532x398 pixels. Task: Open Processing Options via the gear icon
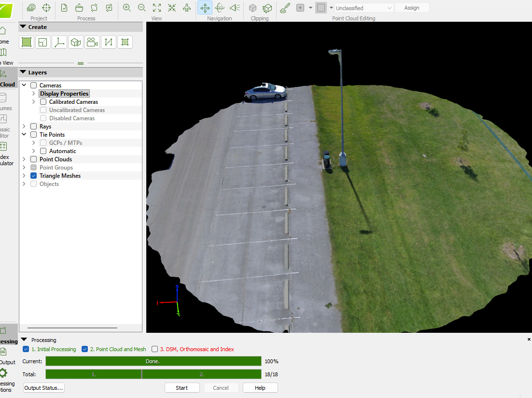(3, 373)
